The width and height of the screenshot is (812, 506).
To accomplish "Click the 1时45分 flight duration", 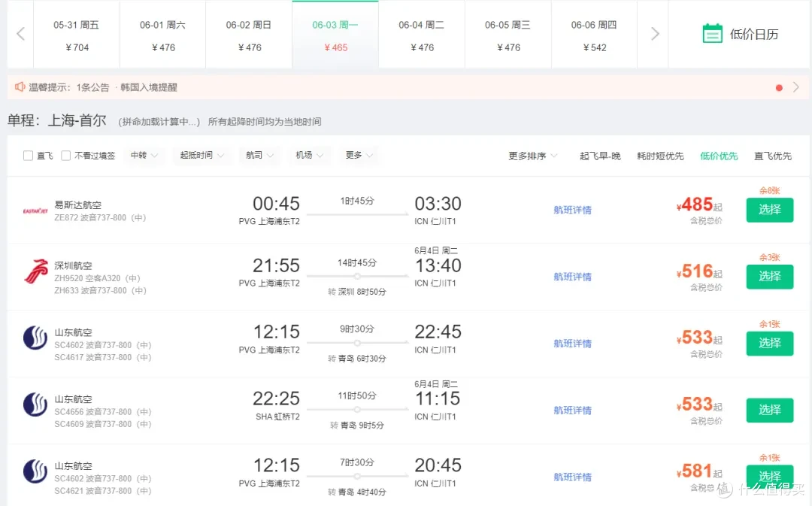I will (357, 201).
